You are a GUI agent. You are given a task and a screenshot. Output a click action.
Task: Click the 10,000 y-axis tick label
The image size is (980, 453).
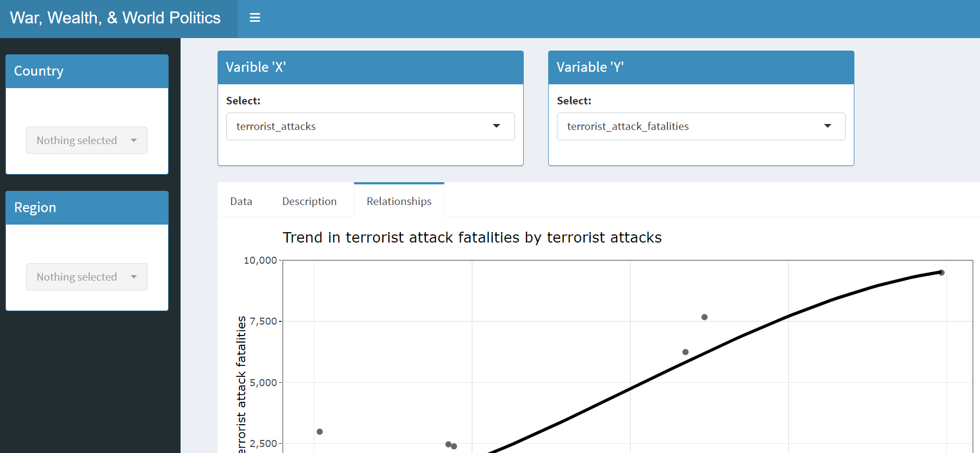click(x=260, y=260)
